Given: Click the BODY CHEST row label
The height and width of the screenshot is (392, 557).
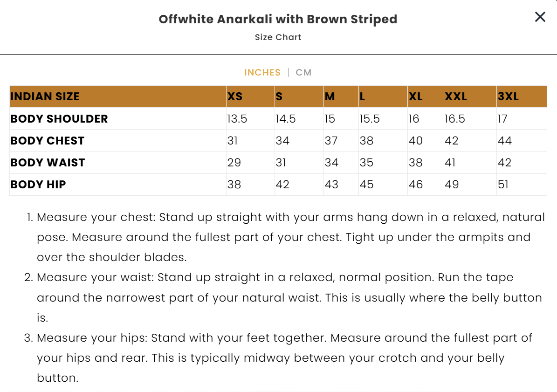Looking at the screenshot, I should pos(47,141).
